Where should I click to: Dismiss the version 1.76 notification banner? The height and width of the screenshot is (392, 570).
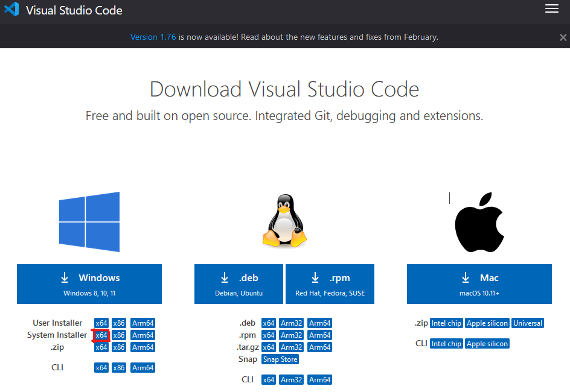tap(563, 37)
